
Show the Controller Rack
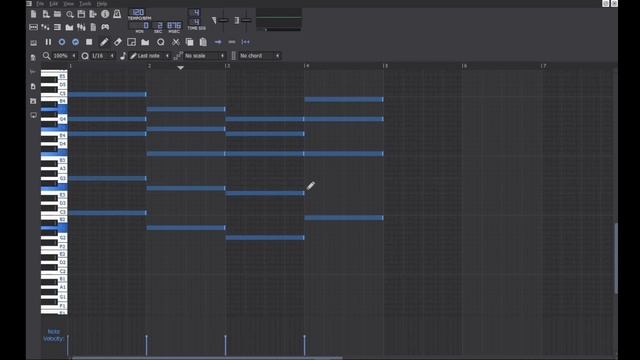[x=105, y=27]
